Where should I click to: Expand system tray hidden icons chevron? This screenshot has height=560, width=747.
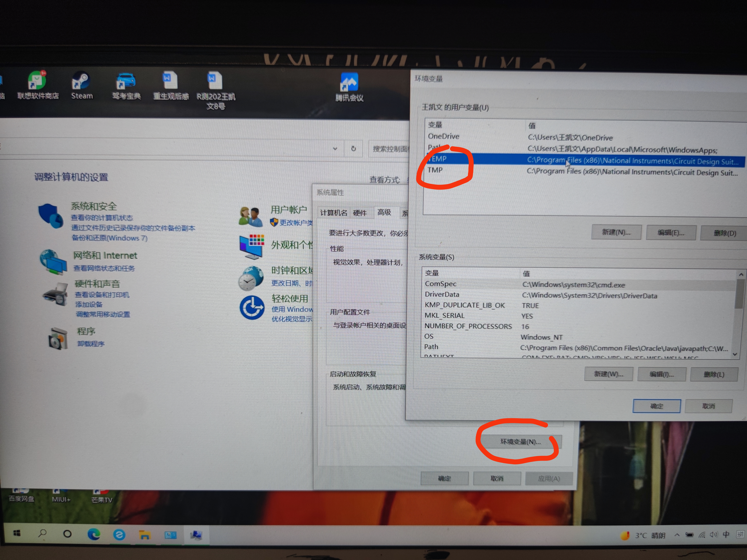(676, 535)
